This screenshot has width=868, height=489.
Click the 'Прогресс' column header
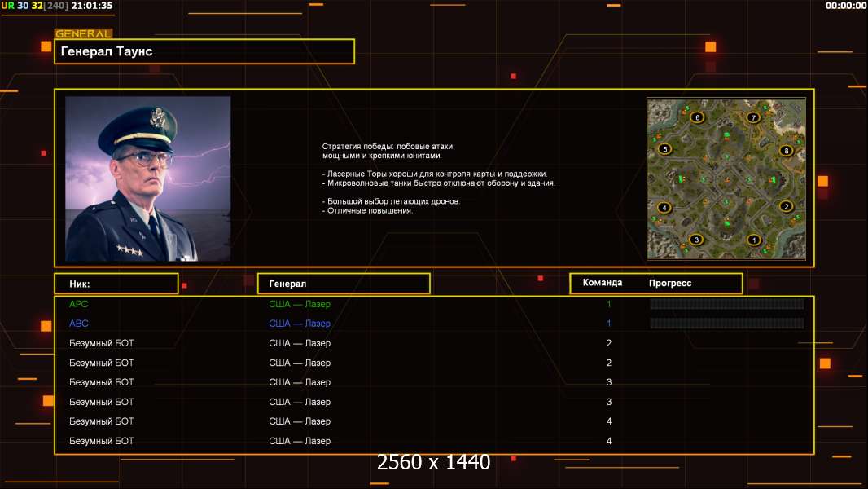click(670, 284)
